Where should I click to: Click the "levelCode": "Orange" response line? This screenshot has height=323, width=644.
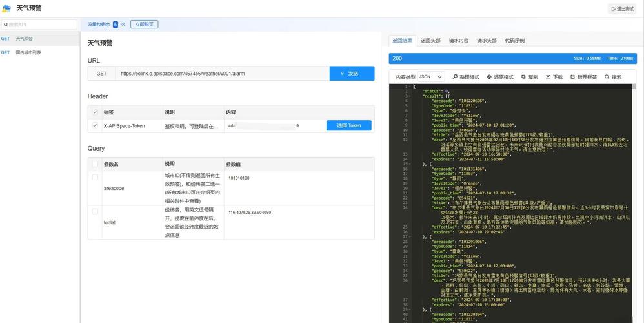(x=456, y=183)
